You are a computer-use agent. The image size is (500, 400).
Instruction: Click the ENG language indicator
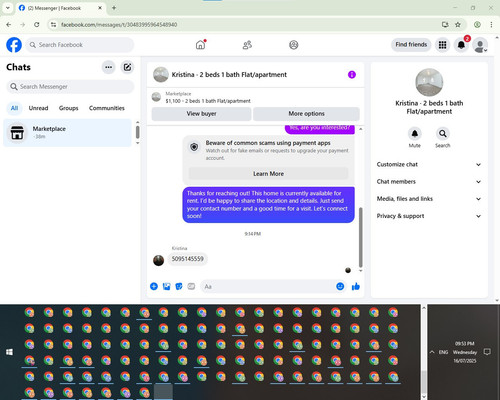pyautogui.click(x=443, y=352)
